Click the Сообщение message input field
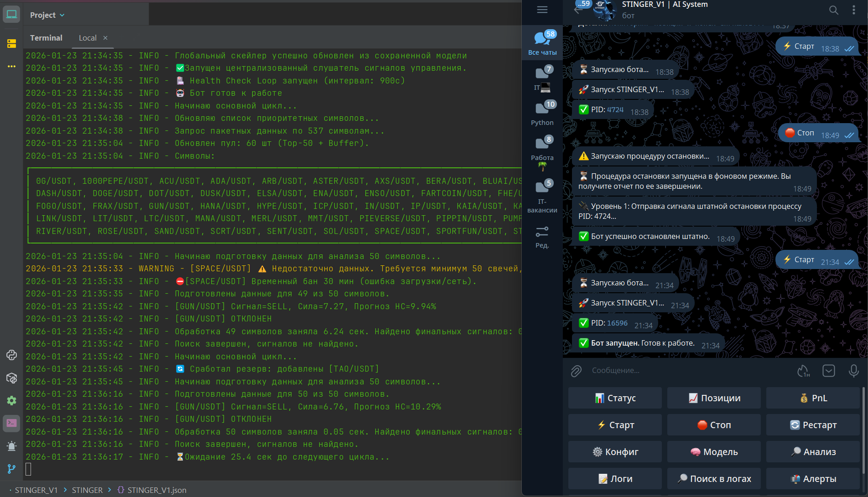This screenshot has height=497, width=868. click(684, 370)
